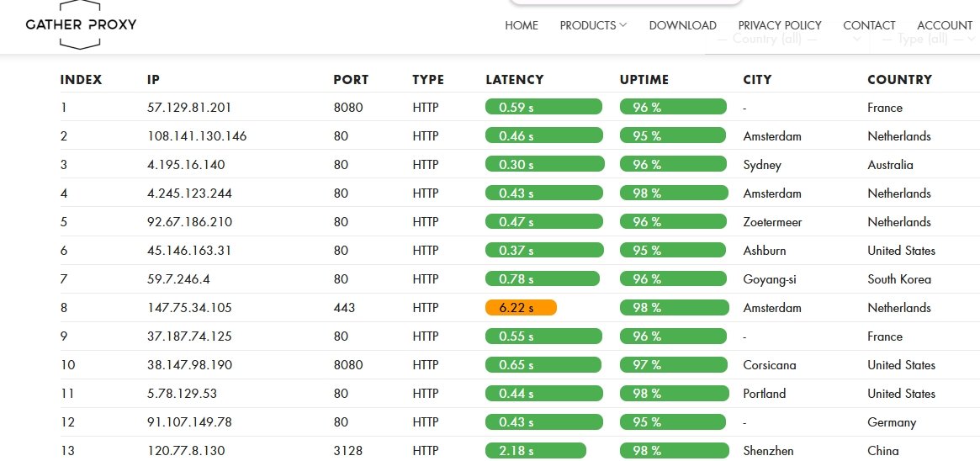Click the city Corsicana
This screenshot has width=980, height=461.
(770, 365)
